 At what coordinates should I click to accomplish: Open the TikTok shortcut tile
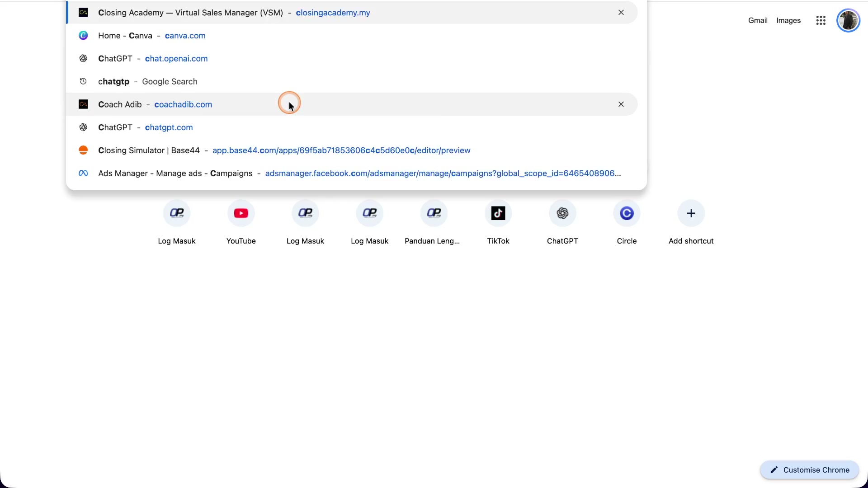pyautogui.click(x=498, y=222)
